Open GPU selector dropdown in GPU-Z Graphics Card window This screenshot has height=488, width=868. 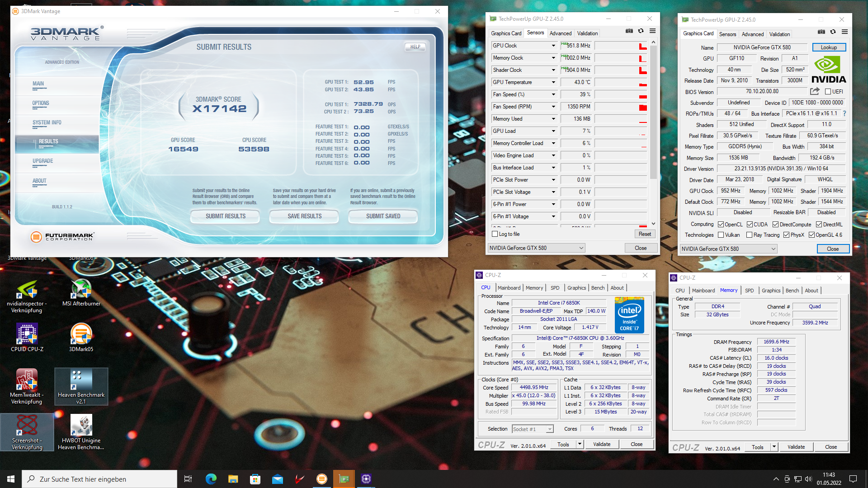click(728, 249)
